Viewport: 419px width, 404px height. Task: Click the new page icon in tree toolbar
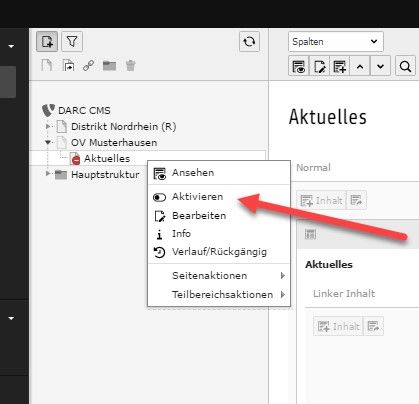[47, 42]
